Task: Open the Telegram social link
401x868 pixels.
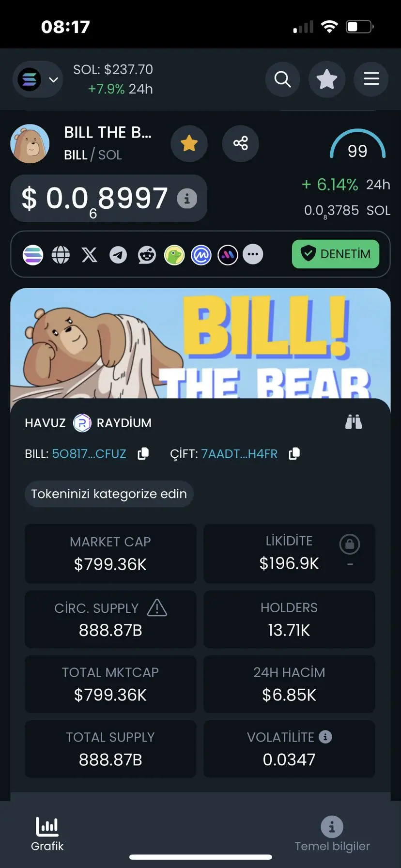Action: pos(118,254)
